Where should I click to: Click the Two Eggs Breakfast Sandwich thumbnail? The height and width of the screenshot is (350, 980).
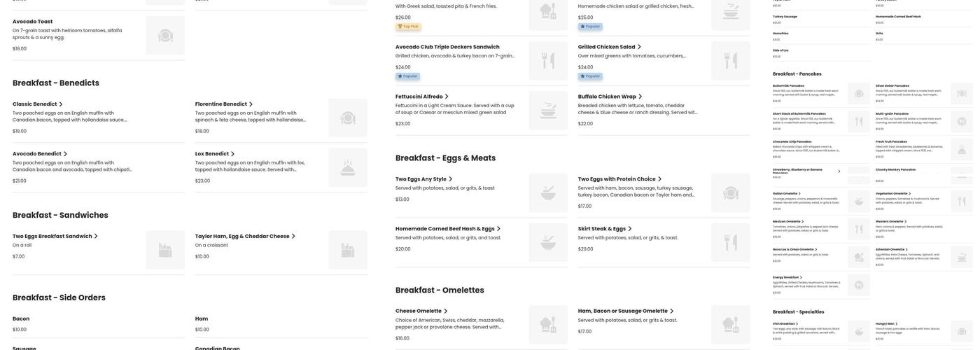[165, 251]
